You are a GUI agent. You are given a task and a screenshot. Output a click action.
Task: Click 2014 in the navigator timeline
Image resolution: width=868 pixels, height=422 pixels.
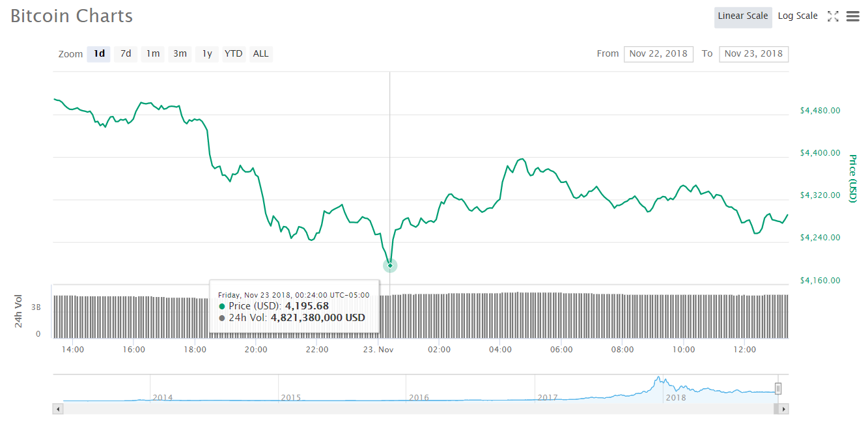pos(163,397)
